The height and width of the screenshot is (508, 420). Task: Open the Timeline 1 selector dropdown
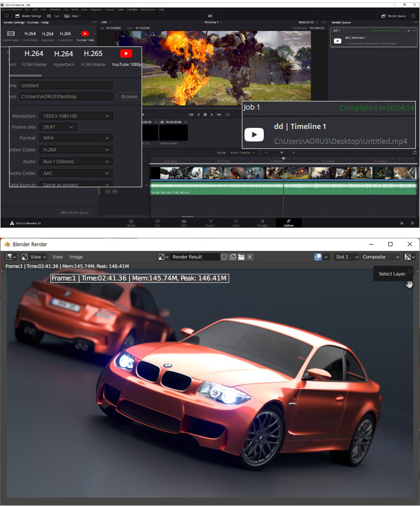pyautogui.click(x=213, y=22)
